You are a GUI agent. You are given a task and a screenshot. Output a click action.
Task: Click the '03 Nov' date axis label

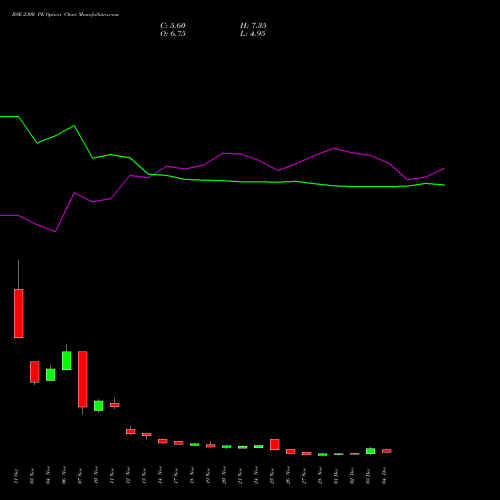pyautogui.click(x=32, y=476)
